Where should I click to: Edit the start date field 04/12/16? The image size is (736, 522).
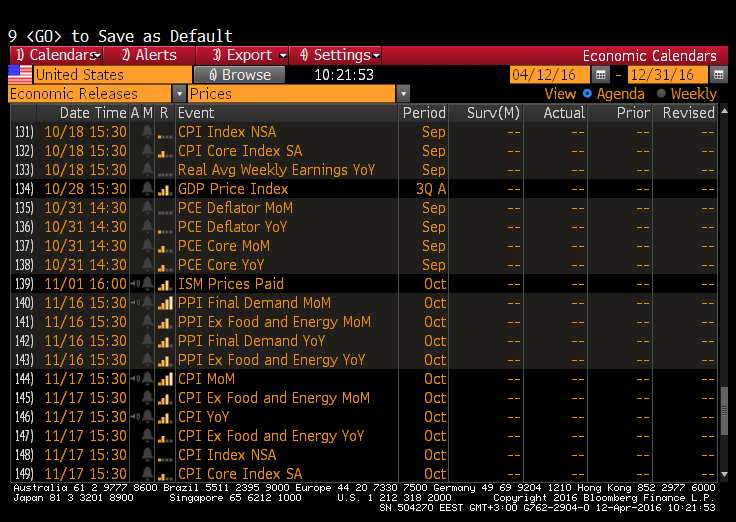click(x=550, y=75)
